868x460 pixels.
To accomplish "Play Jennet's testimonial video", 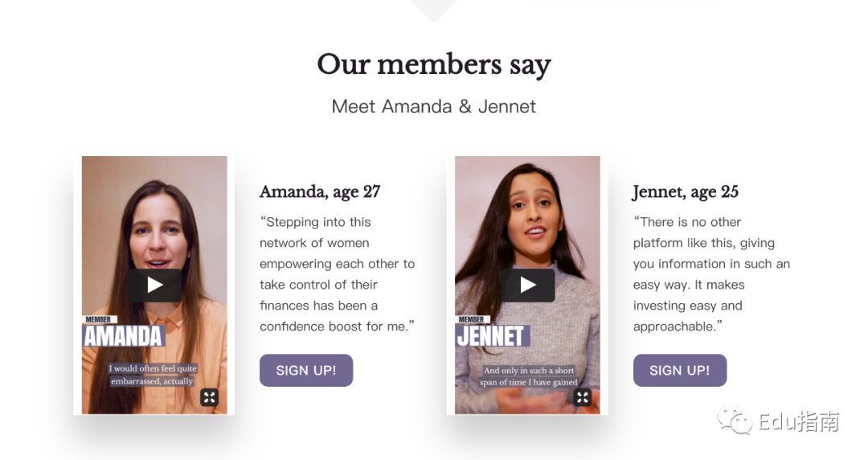I will (527, 285).
